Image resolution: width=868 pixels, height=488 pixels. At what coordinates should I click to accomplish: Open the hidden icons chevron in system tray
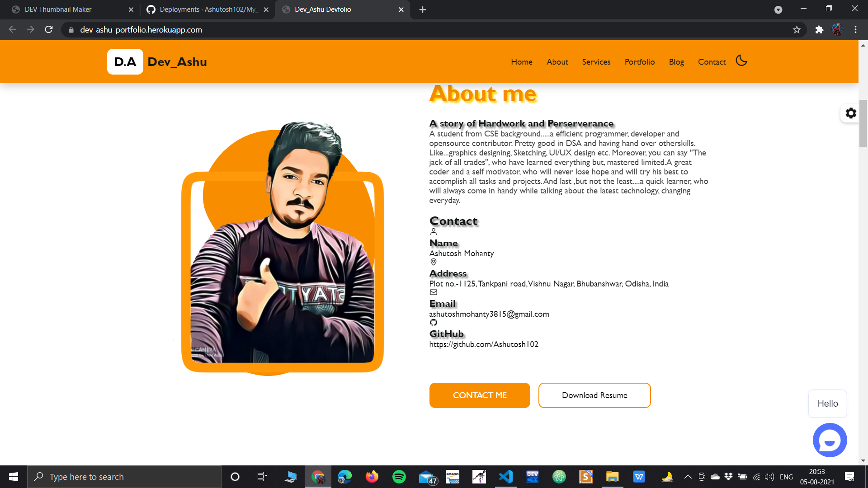(x=688, y=476)
